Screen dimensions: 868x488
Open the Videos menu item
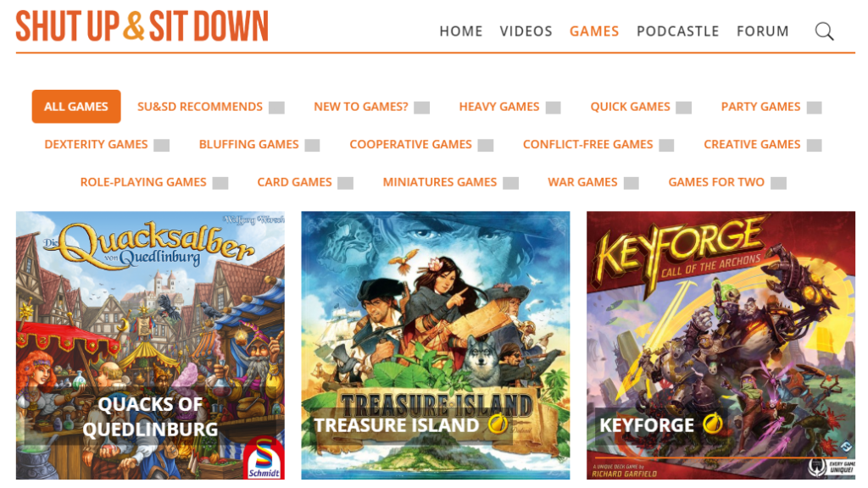click(526, 31)
